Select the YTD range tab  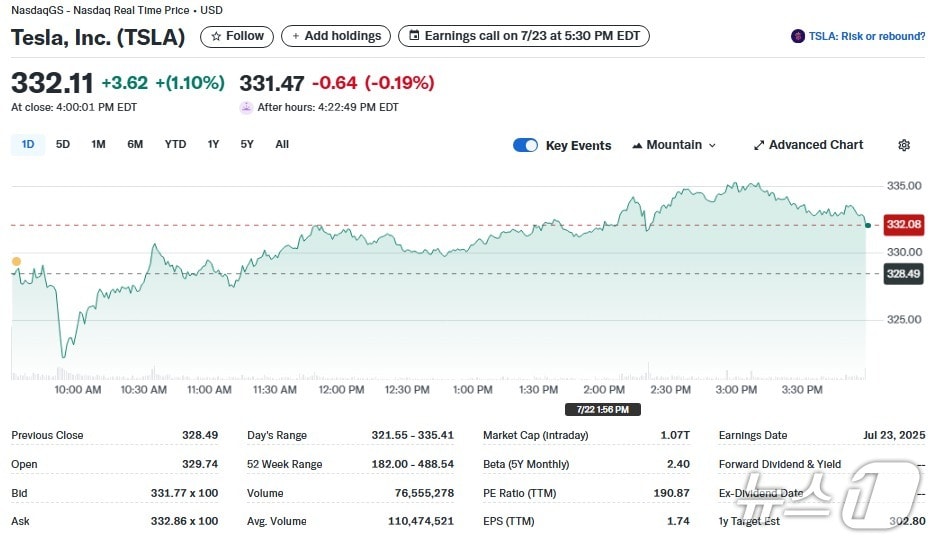tap(175, 144)
